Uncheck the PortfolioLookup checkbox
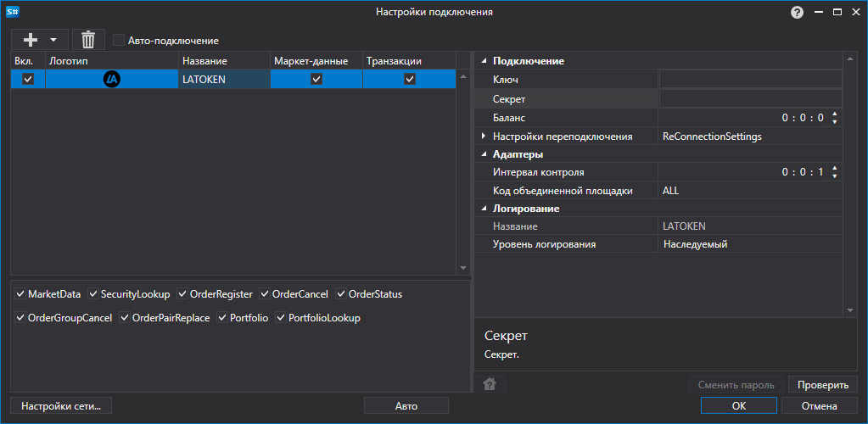This screenshot has height=424, width=868. (x=281, y=318)
